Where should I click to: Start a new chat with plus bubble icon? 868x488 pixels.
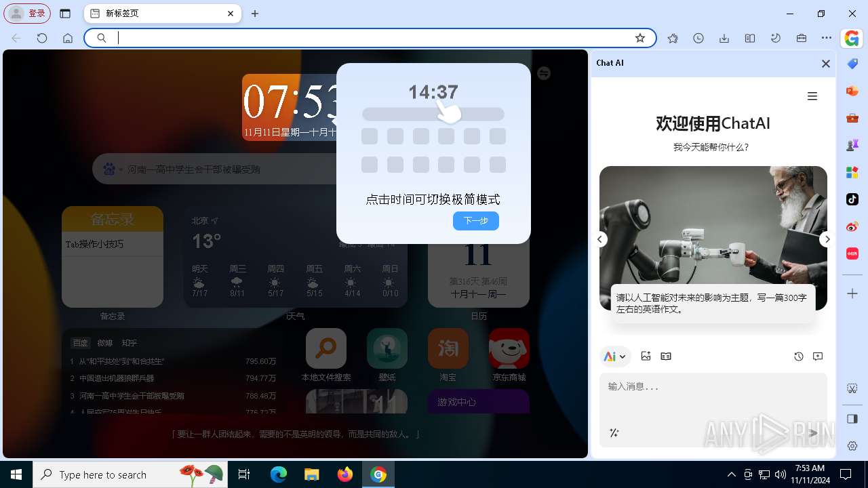[818, 357]
